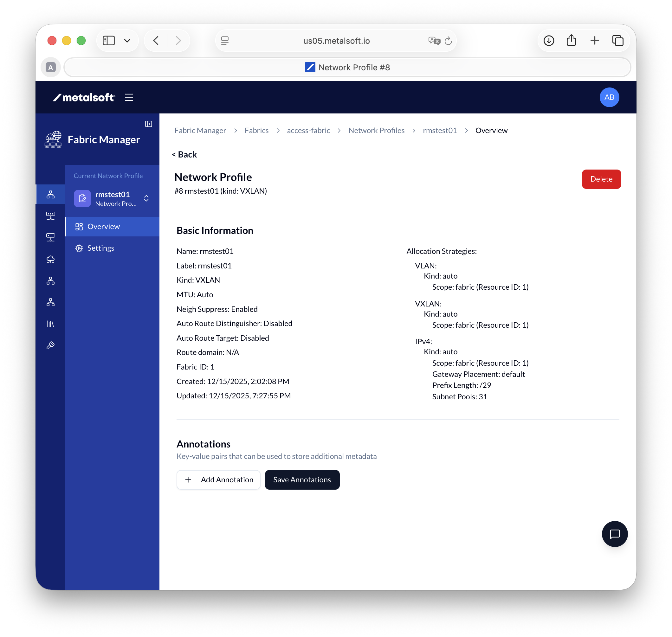Screen dimensions: 672x637
Task: Collapse the Fabric Manager side panel
Action: pos(148,124)
